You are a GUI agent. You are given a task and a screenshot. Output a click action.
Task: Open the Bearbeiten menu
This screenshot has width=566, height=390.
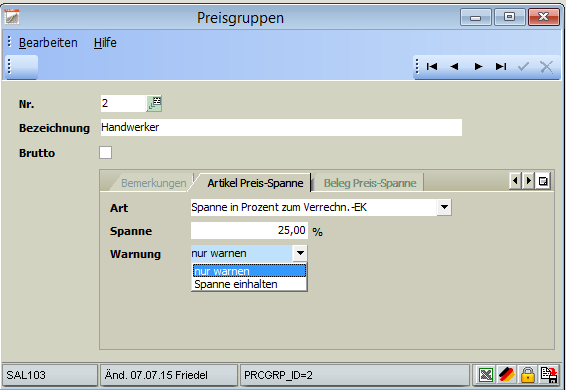48,43
